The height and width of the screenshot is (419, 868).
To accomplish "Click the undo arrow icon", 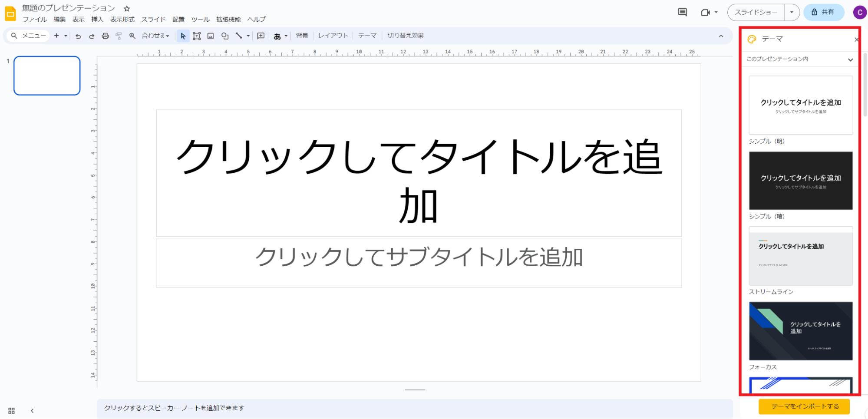I will point(78,36).
